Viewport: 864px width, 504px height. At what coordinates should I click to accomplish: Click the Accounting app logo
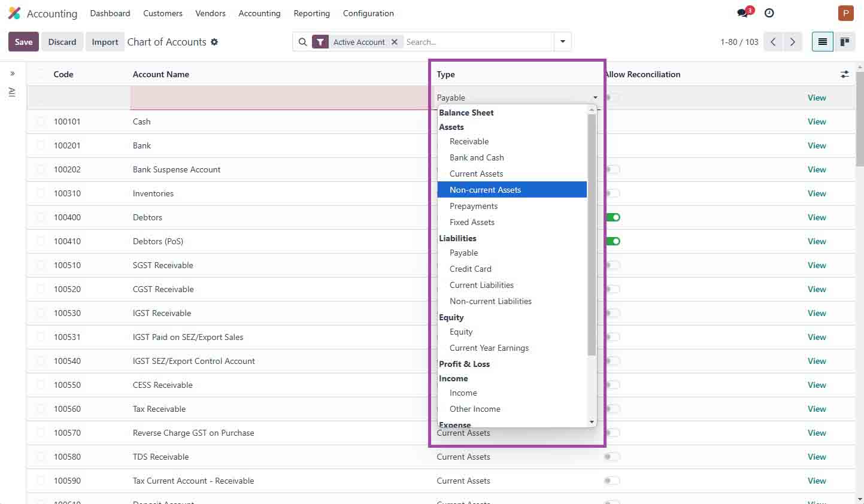coord(14,13)
